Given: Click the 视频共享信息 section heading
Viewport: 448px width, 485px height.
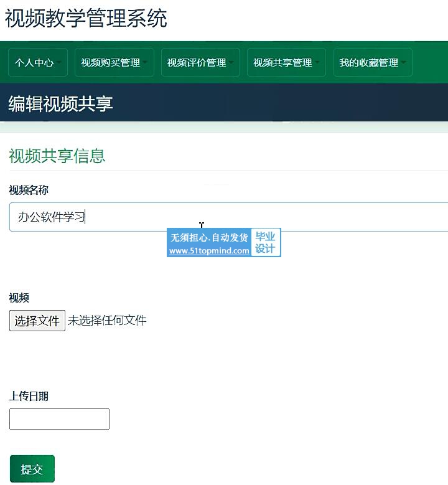Looking at the screenshot, I should pyautogui.click(x=57, y=156).
